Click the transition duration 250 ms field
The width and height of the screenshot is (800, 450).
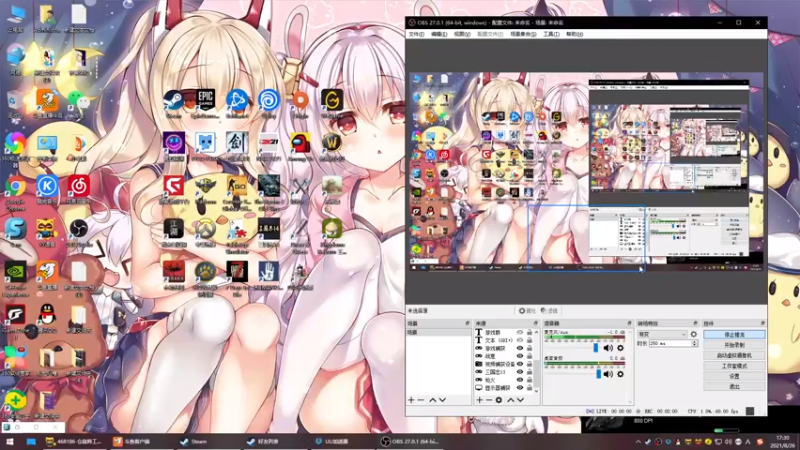(x=669, y=344)
